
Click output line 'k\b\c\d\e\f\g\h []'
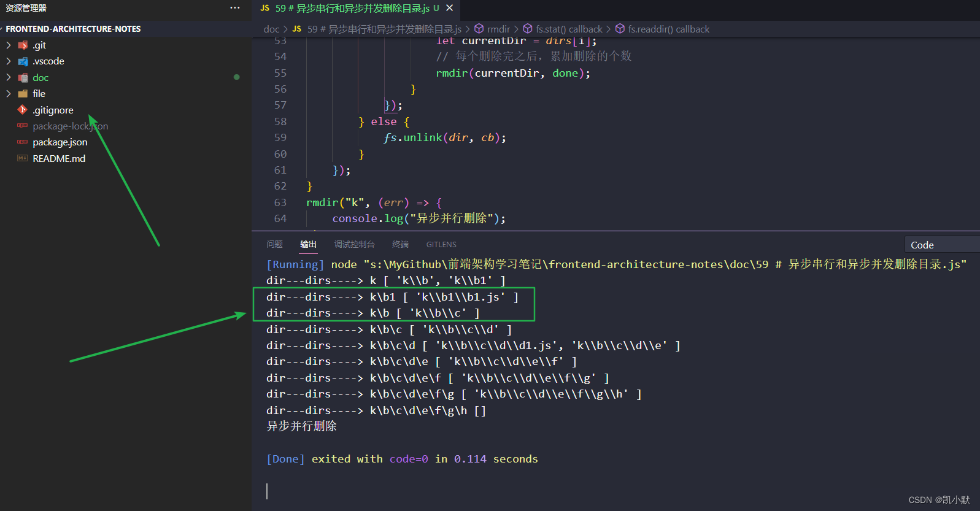coord(376,410)
